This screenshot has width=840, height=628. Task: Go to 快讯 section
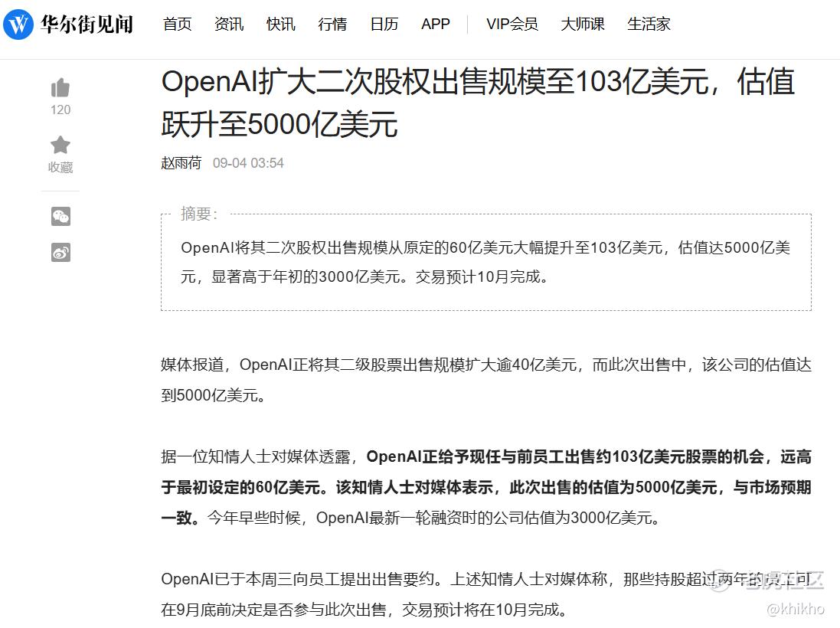281,24
